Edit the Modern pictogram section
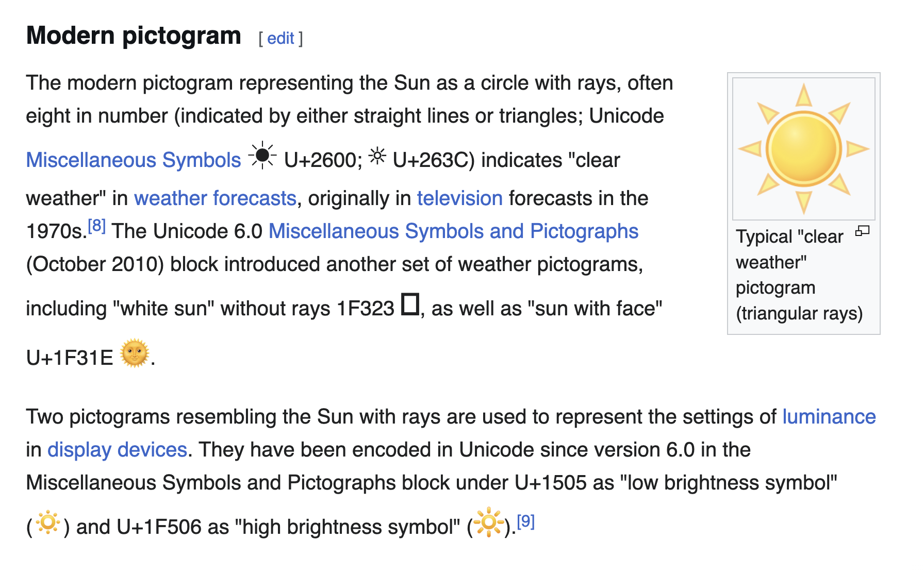The image size is (924, 574). coord(280,38)
